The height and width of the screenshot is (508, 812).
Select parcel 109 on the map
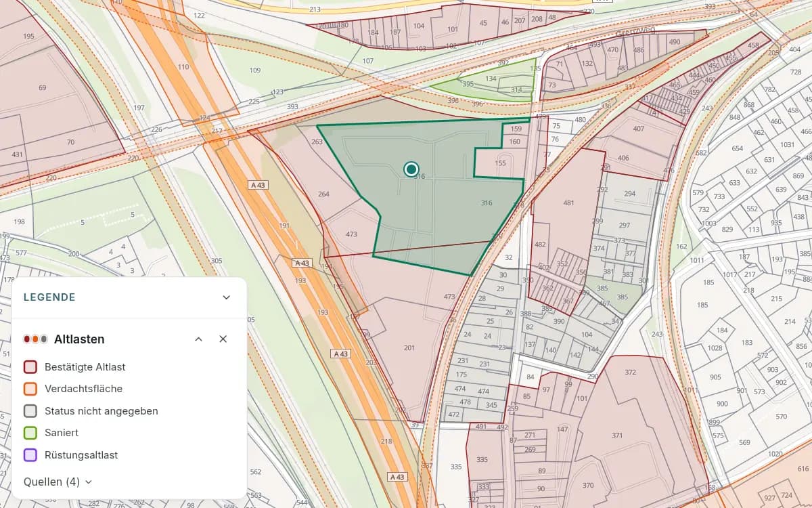254,70
